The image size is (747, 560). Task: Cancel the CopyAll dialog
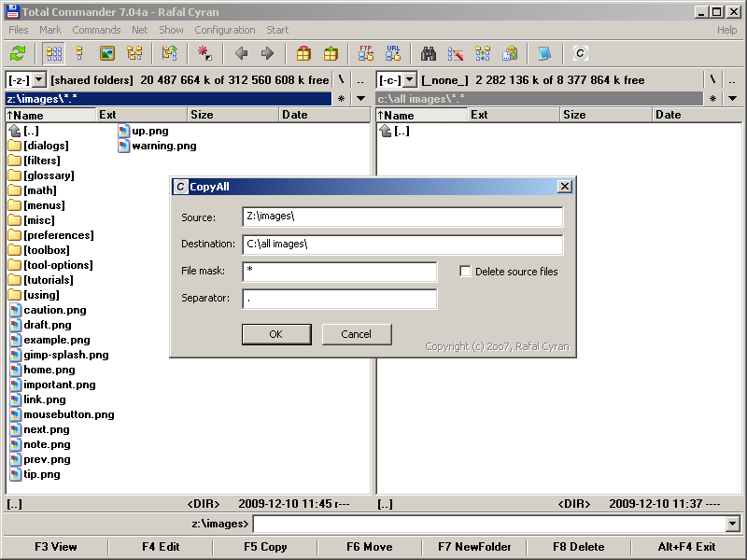pos(357,334)
